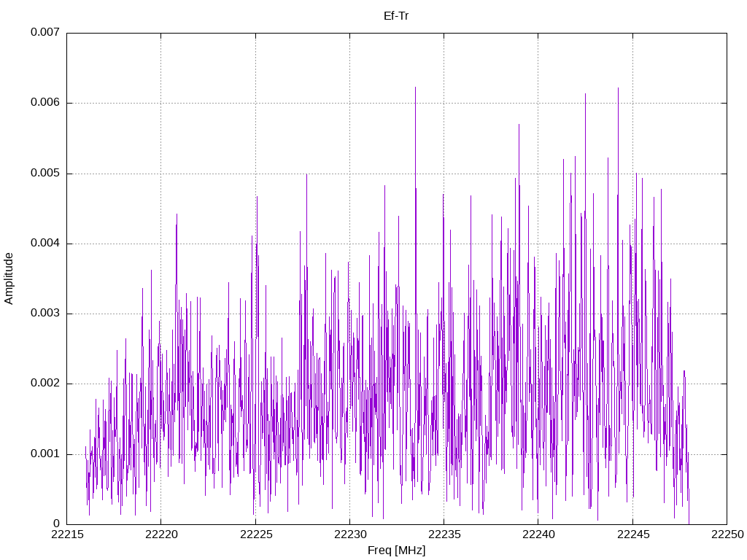Click the 0.004 y-axis tick label

pos(45,243)
